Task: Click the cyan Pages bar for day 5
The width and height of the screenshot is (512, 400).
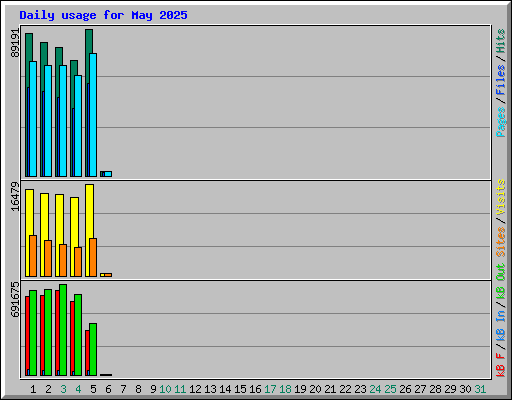Action: point(93,115)
